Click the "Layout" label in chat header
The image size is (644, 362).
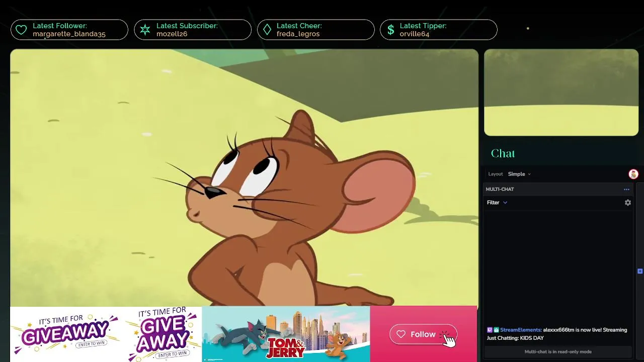(x=496, y=174)
